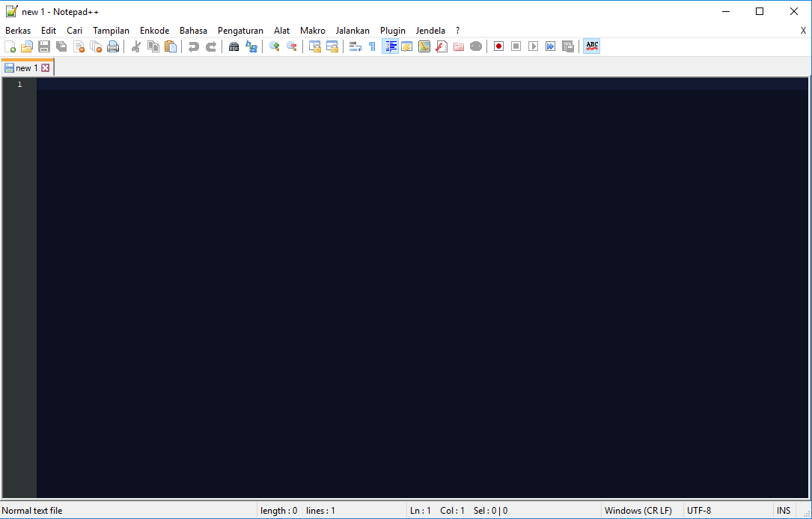The image size is (812, 519).
Task: Click Windows (CR LF) in status bar
Action: 640,510
